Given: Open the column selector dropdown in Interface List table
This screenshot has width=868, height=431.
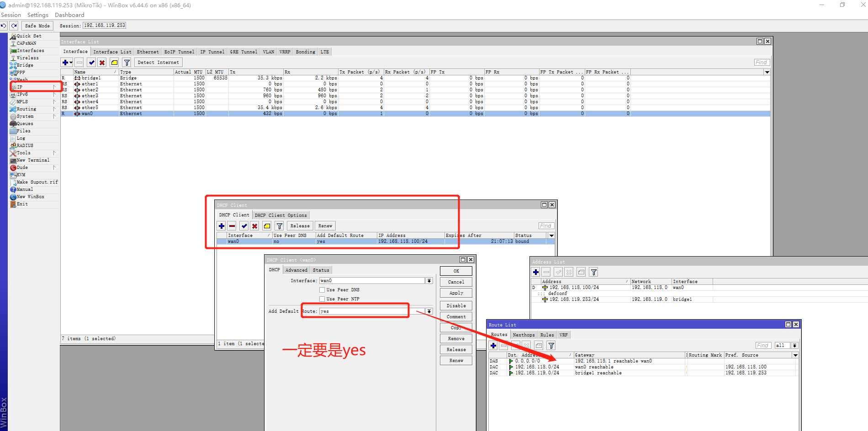Looking at the screenshot, I should click(767, 72).
